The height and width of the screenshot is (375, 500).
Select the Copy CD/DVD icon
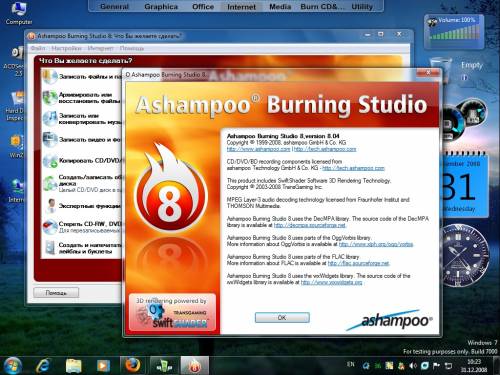pyautogui.click(x=50, y=161)
